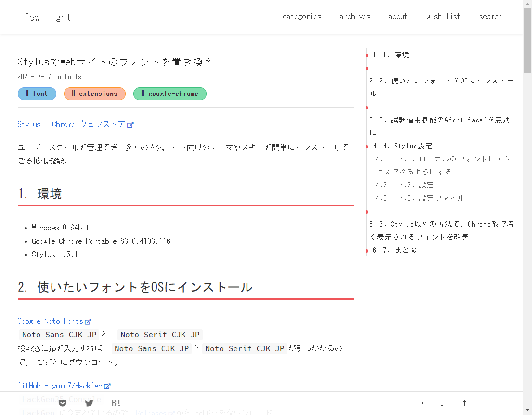Open the categories menu item
The image size is (532, 415).
coord(301,17)
